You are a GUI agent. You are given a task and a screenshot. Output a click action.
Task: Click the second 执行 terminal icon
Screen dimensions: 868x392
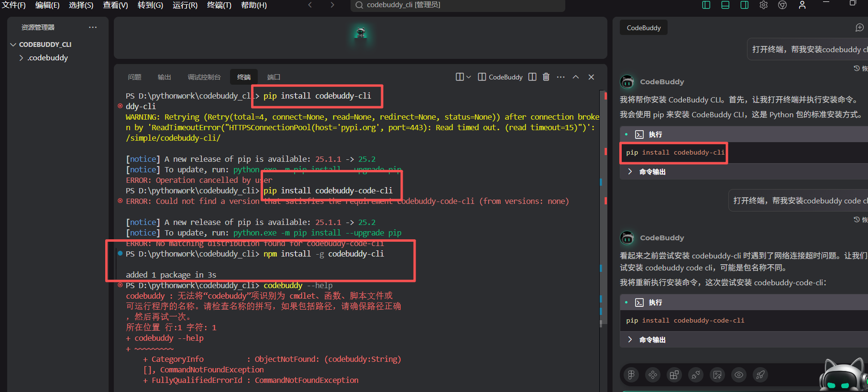(639, 302)
